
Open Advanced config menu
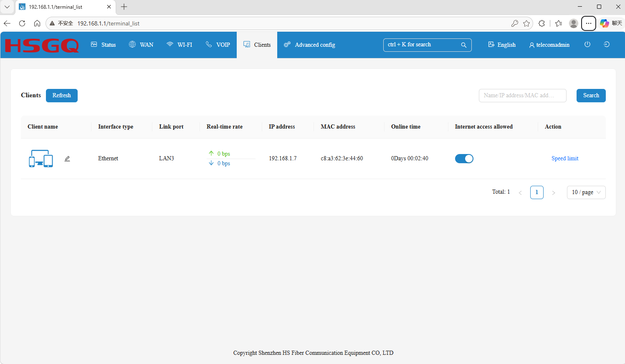[x=309, y=45]
